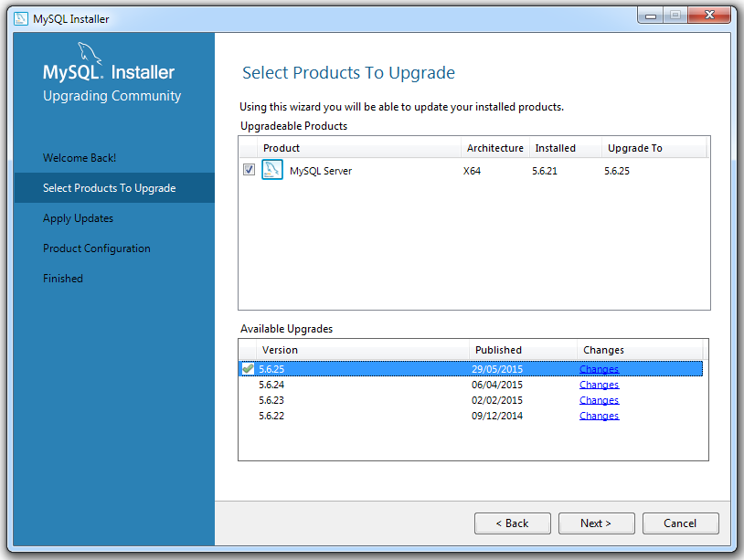744x560 pixels.
Task: Minimize the MySQL Installer window
Action: [651, 16]
